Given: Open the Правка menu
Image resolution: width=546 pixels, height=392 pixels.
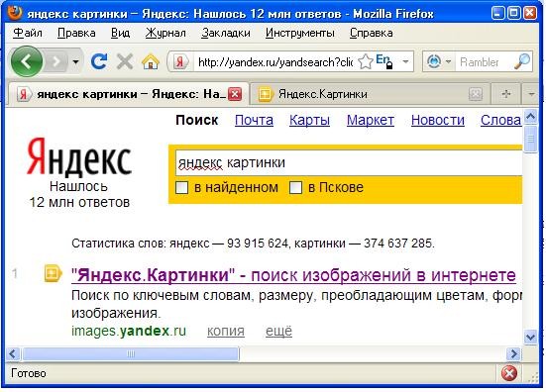Looking at the screenshot, I should pyautogui.click(x=76, y=33).
